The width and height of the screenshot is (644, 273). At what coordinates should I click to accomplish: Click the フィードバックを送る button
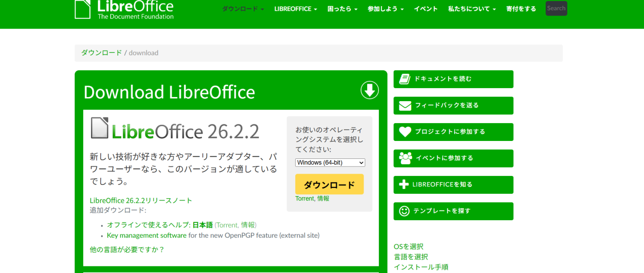coord(453,106)
